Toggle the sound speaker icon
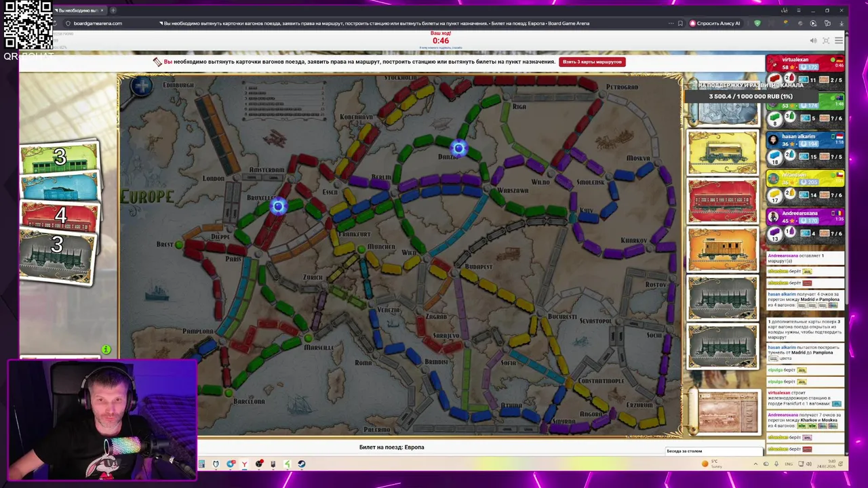This screenshot has width=868, height=488. point(813,41)
